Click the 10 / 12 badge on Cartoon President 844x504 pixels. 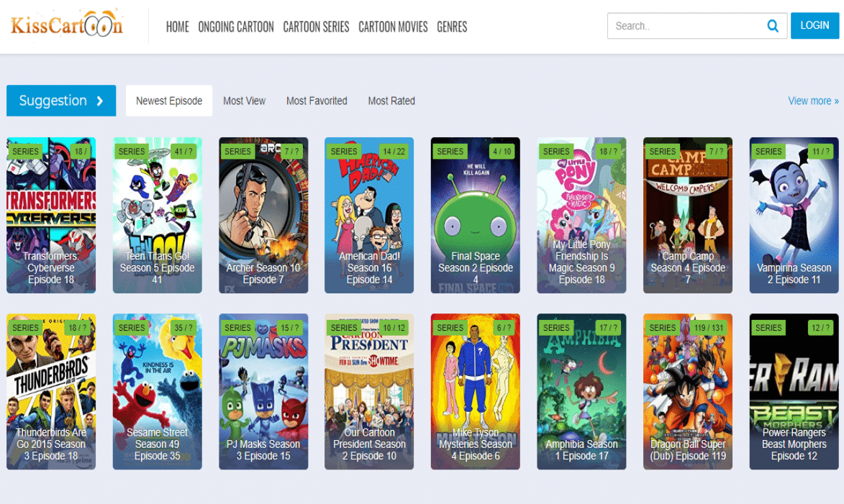tap(394, 328)
